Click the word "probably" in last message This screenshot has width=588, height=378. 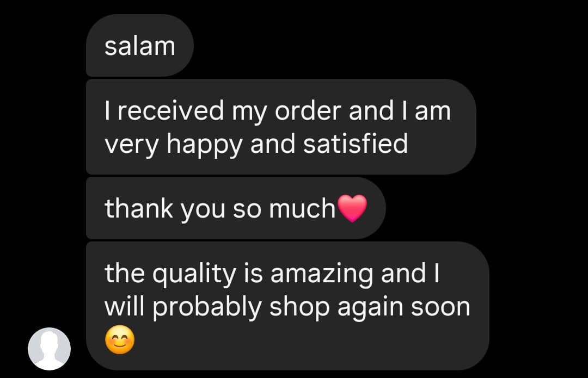point(207,307)
